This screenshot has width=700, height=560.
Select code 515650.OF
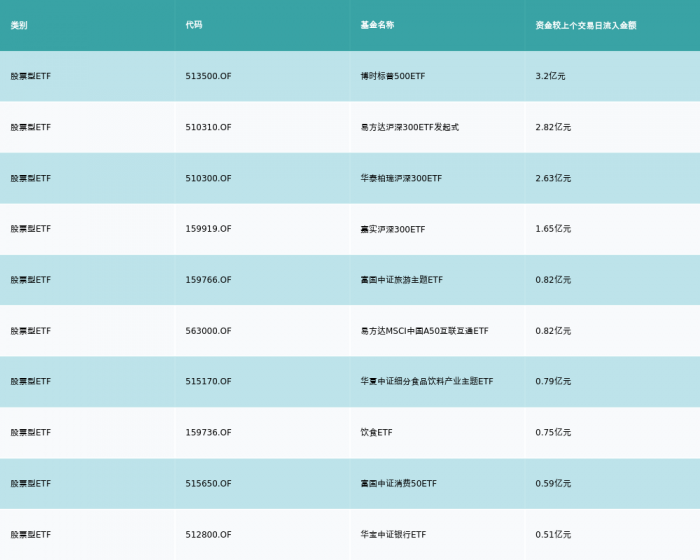click(x=208, y=484)
